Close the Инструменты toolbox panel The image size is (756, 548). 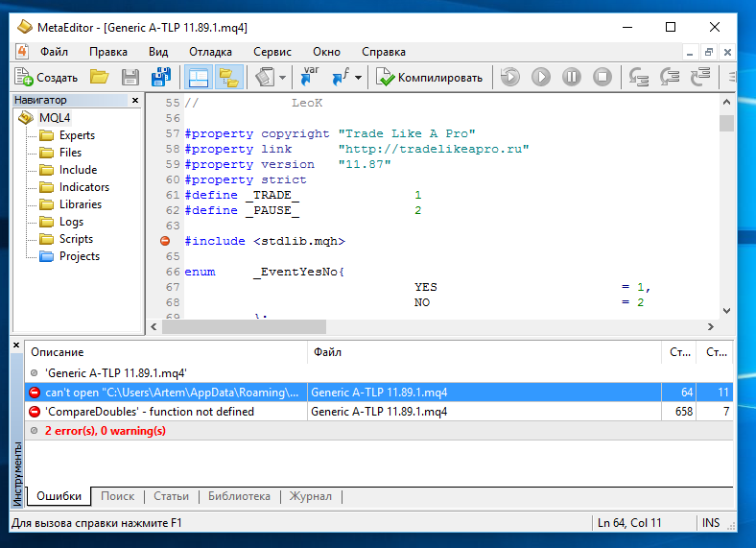[16, 345]
